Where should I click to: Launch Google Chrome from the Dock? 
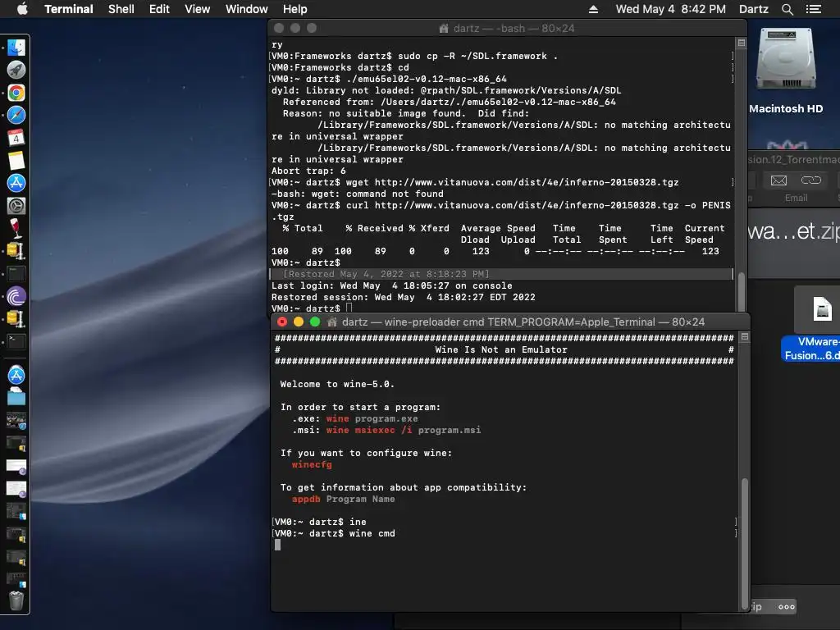click(x=16, y=93)
